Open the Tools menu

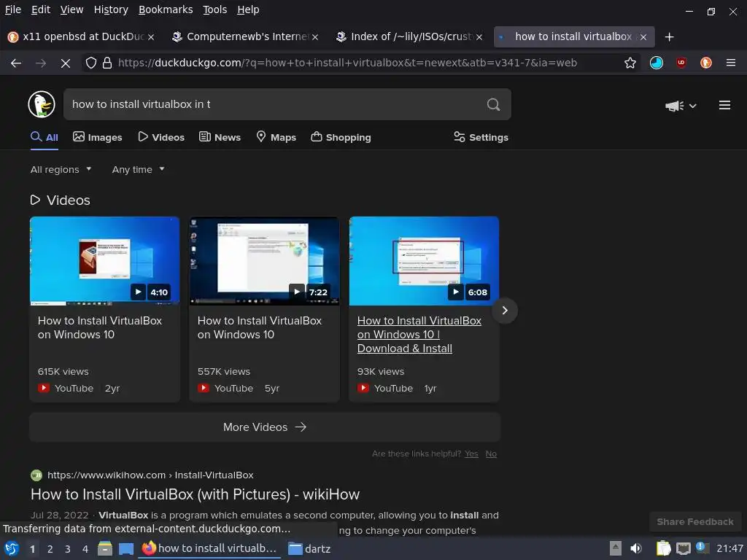click(215, 10)
